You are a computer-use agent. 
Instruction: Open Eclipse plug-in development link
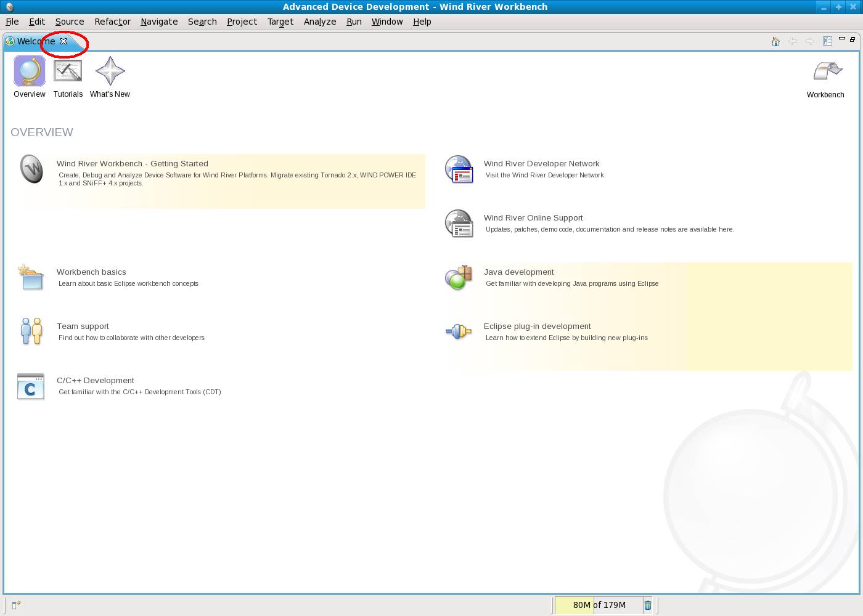coord(538,326)
